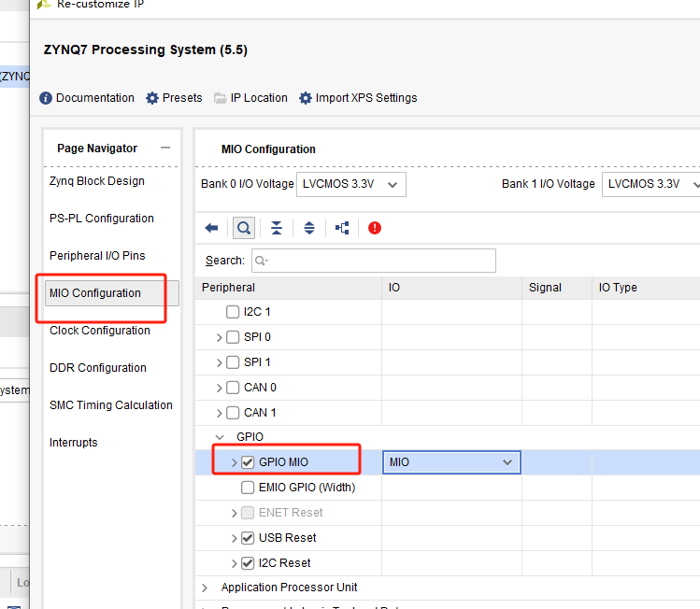Enable the CAN 1 checkbox

click(233, 413)
